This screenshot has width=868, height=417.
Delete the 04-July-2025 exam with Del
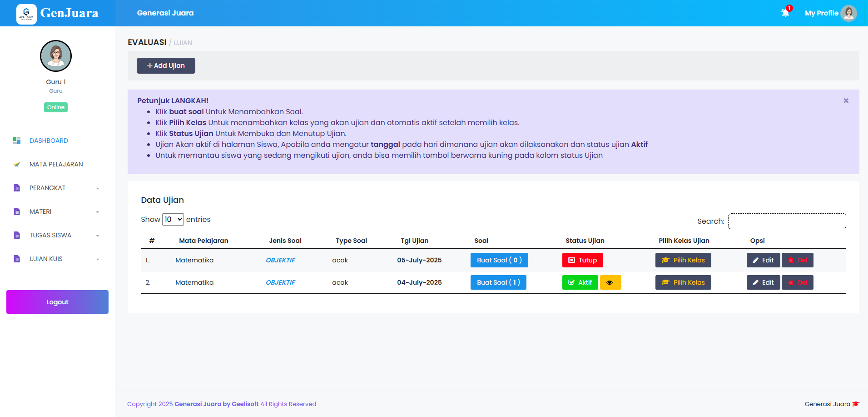[797, 282]
